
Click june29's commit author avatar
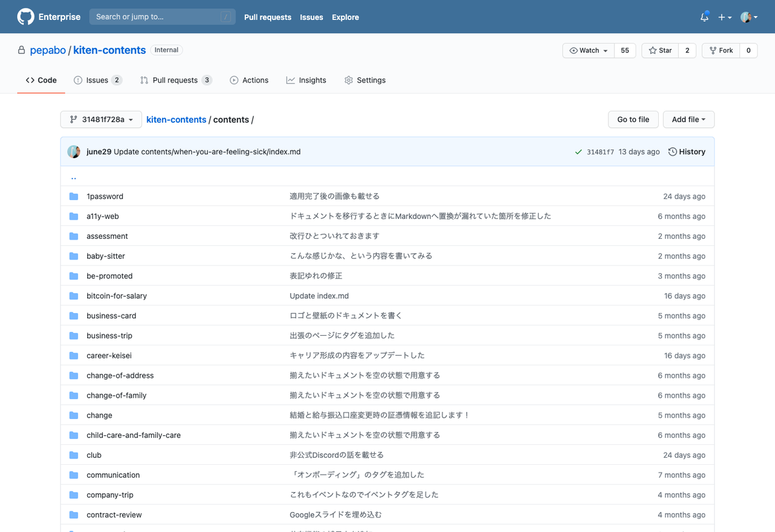[x=74, y=152]
